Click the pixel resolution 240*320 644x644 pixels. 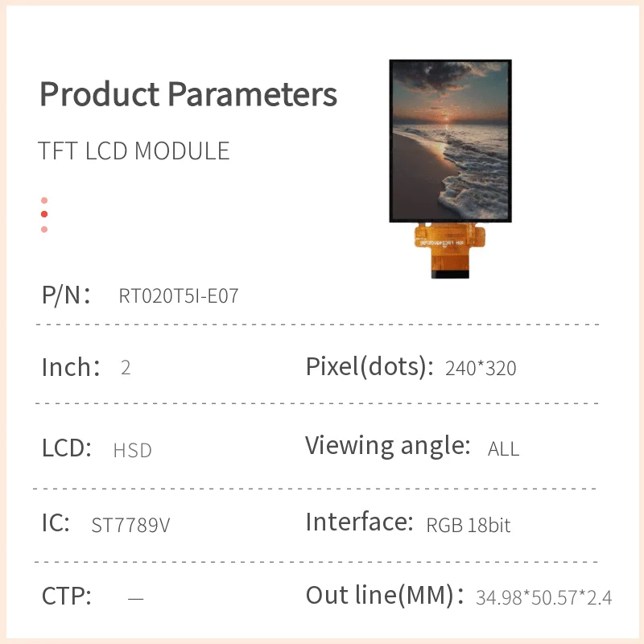[481, 369]
